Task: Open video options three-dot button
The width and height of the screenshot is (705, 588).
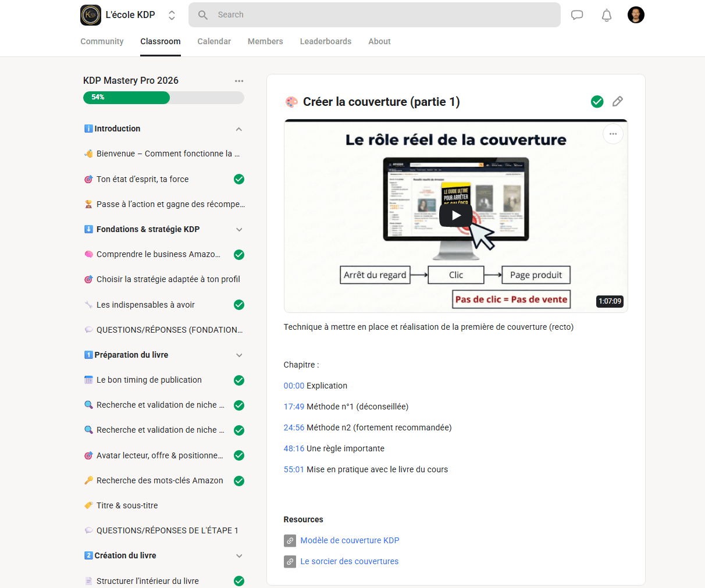Action: coord(613,134)
